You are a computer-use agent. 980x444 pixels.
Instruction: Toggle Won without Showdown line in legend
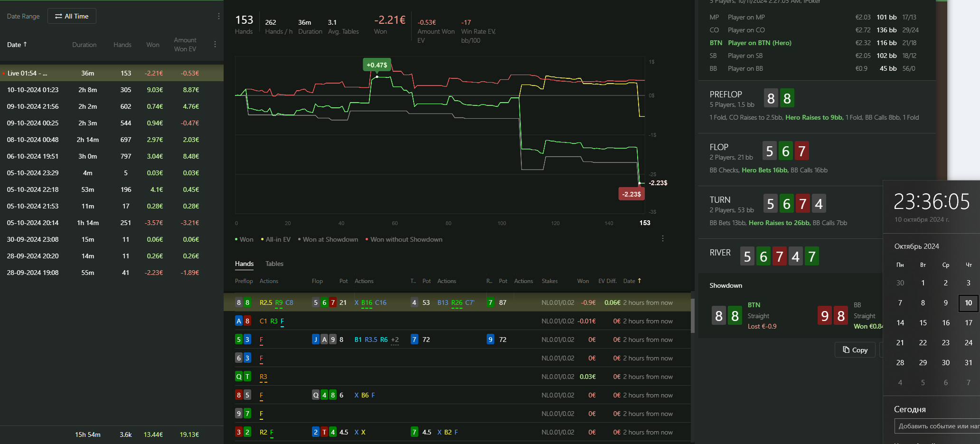404,239
